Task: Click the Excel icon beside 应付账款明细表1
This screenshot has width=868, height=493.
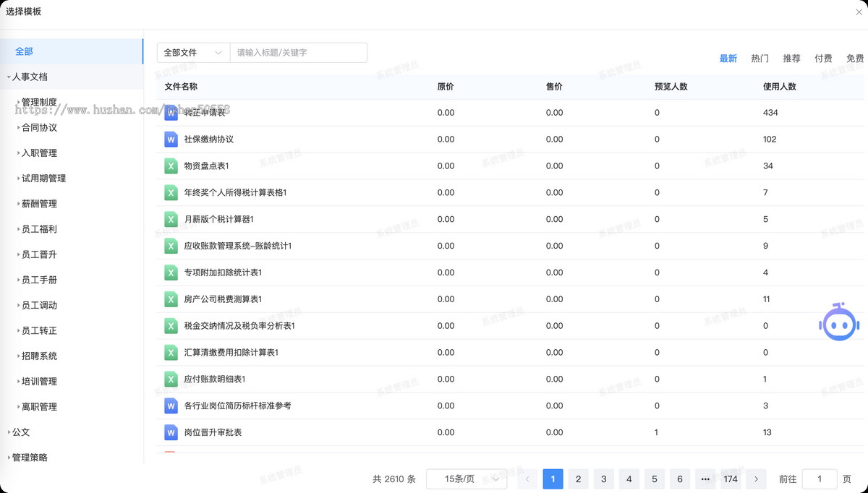Action: click(x=171, y=379)
